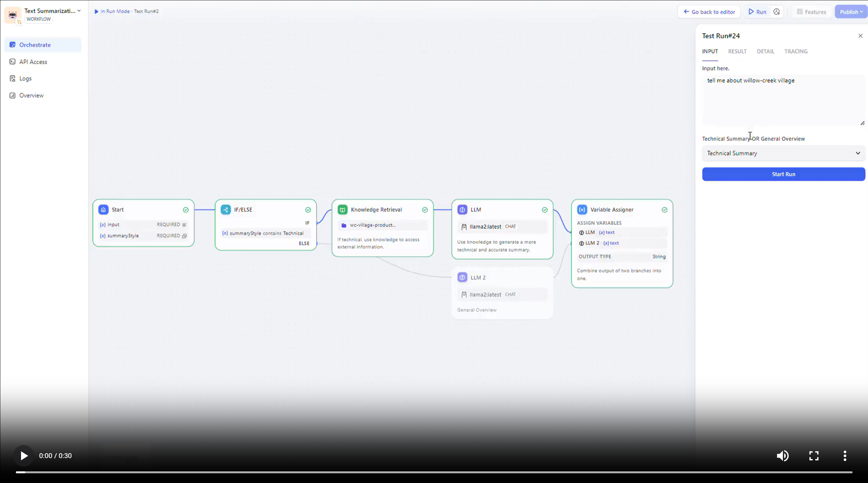The width and height of the screenshot is (868, 483).
Task: Click the Start node success checkmark
Action: (186, 210)
